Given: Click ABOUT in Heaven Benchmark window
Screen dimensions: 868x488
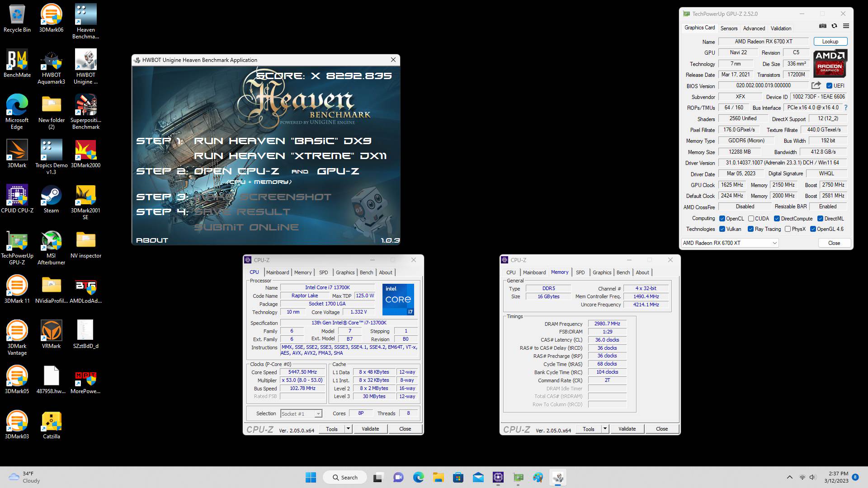Looking at the screenshot, I should pyautogui.click(x=152, y=240).
